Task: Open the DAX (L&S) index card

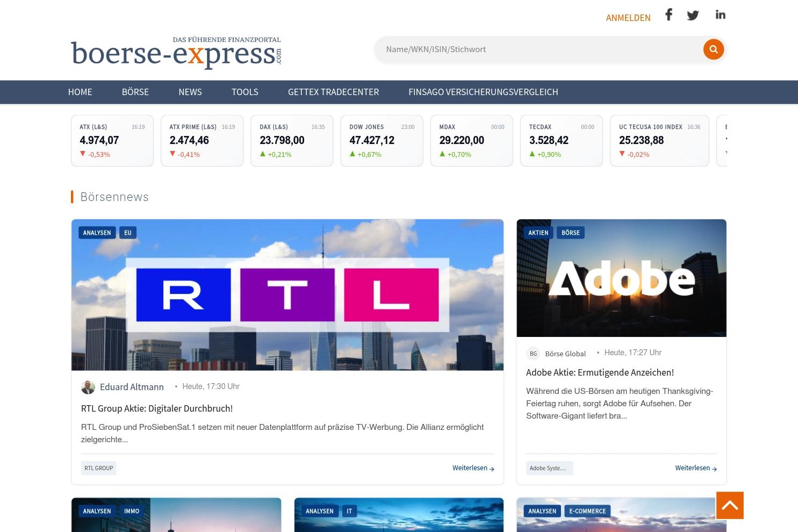Action: [x=292, y=141]
